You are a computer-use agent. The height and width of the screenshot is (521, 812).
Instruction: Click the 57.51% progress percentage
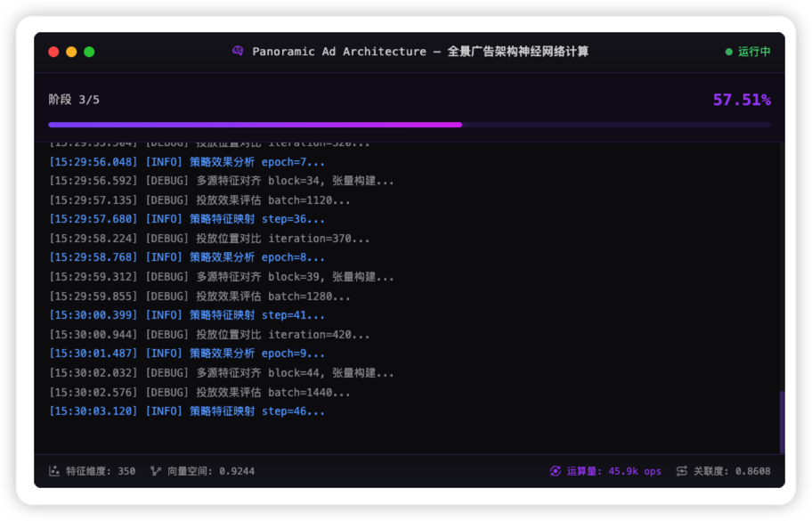click(x=742, y=100)
